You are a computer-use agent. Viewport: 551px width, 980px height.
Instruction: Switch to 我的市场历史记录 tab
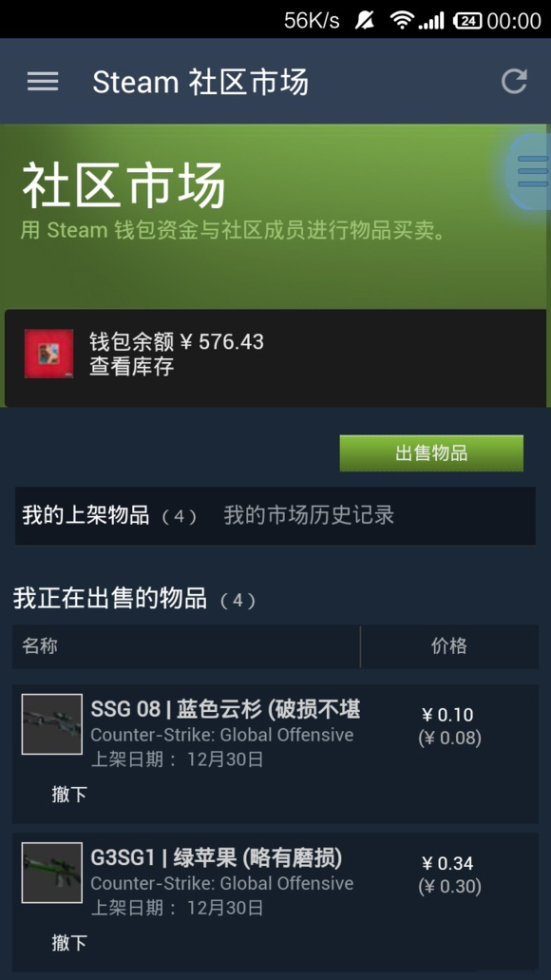coord(310,515)
